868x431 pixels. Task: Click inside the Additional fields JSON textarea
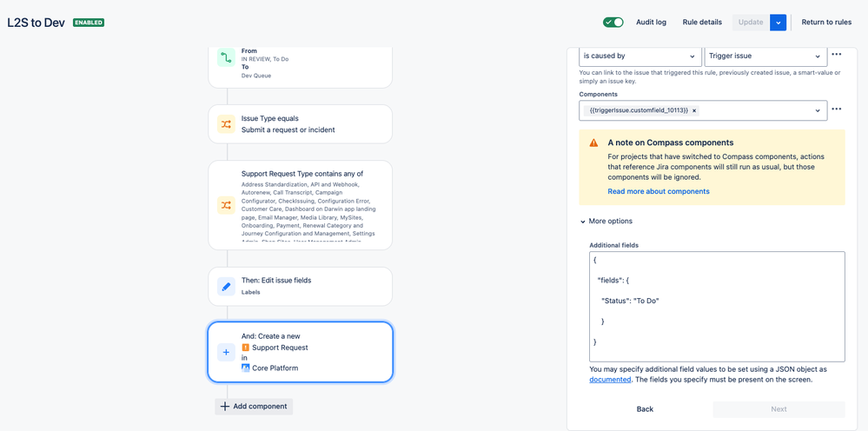click(717, 307)
